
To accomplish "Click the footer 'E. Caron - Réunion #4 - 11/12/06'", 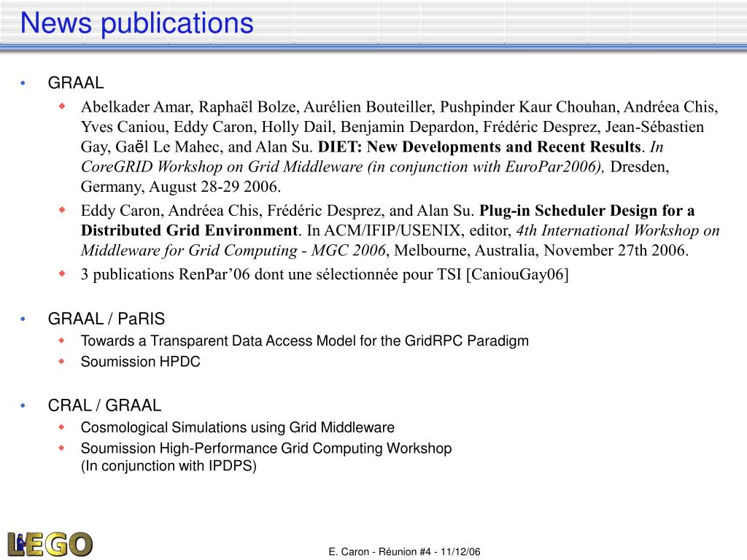I will 404,552.
